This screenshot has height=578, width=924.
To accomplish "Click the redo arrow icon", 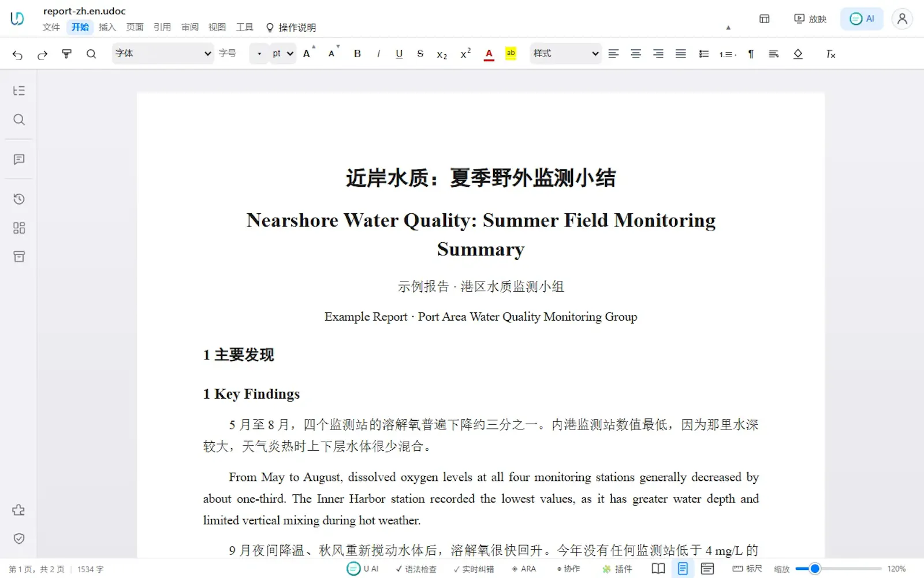I will pos(42,54).
